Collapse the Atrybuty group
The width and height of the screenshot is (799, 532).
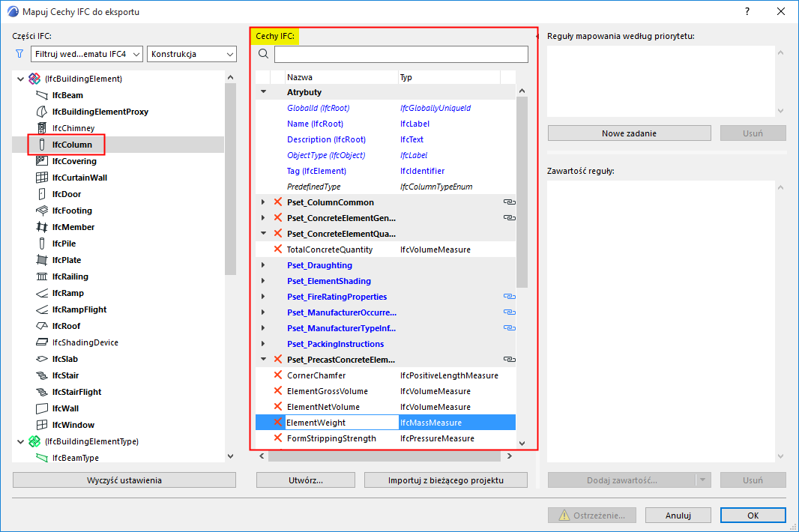click(263, 91)
